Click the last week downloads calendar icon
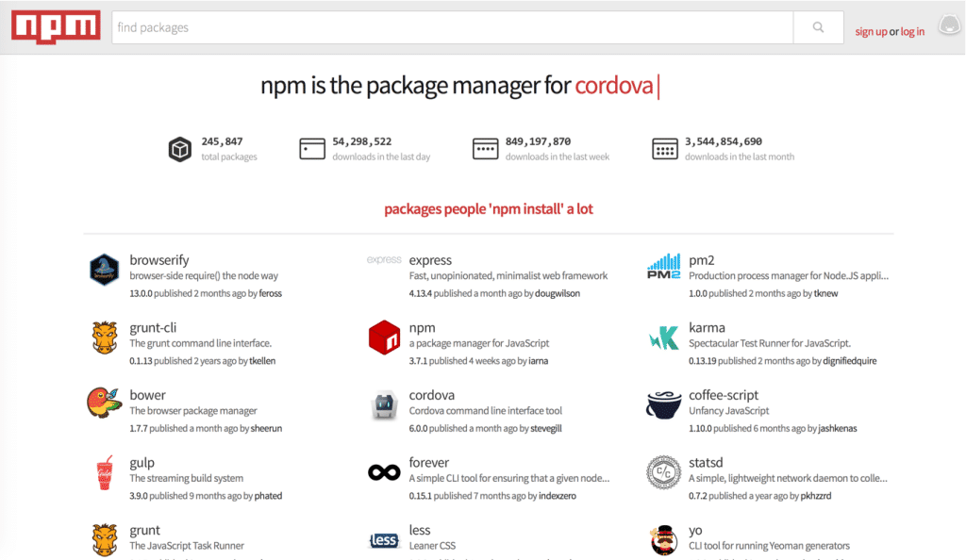The image size is (966, 560). 486,149
